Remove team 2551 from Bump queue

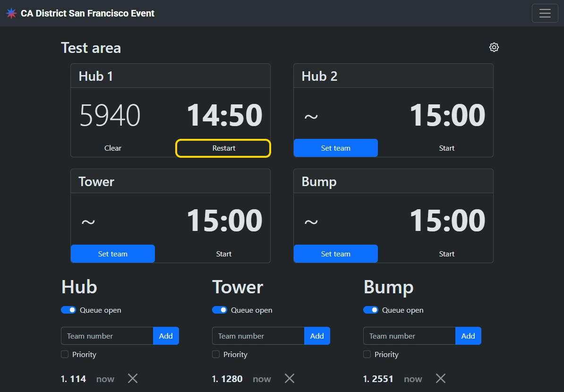point(441,378)
